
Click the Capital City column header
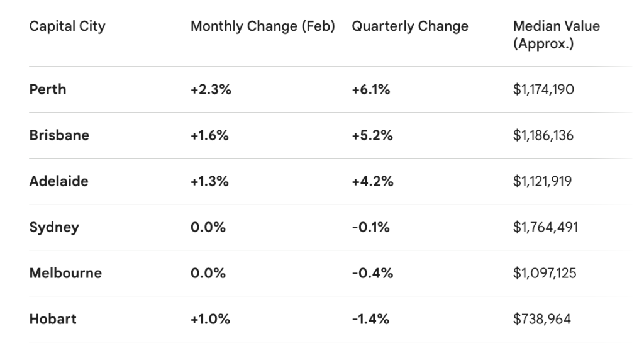[x=67, y=26]
